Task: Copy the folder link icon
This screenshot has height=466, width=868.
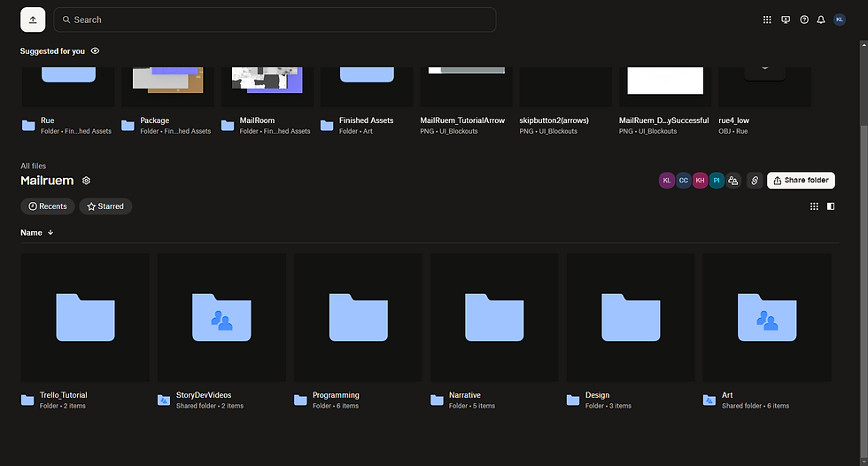Action: pos(755,181)
